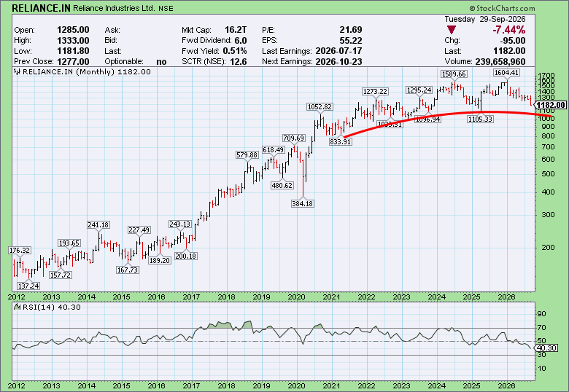
Task: Click the -7.44% percent change value
Action: pyautogui.click(x=508, y=30)
